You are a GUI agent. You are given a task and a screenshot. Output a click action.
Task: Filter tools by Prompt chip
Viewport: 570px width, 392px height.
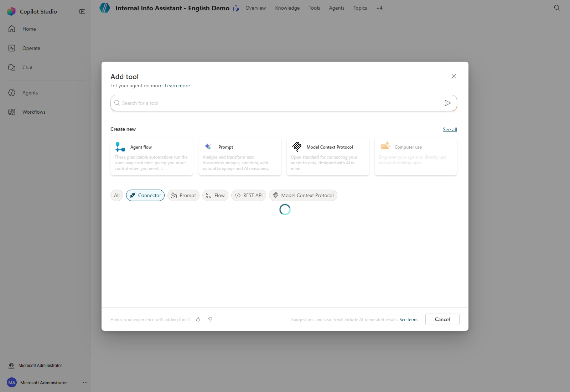click(183, 195)
